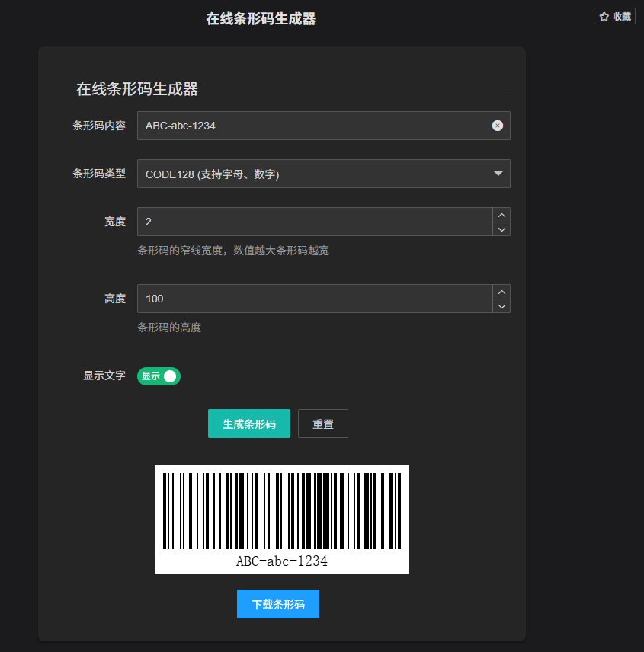This screenshot has width=644, height=652.
Task: Click the generated barcode image
Action: click(x=282, y=519)
